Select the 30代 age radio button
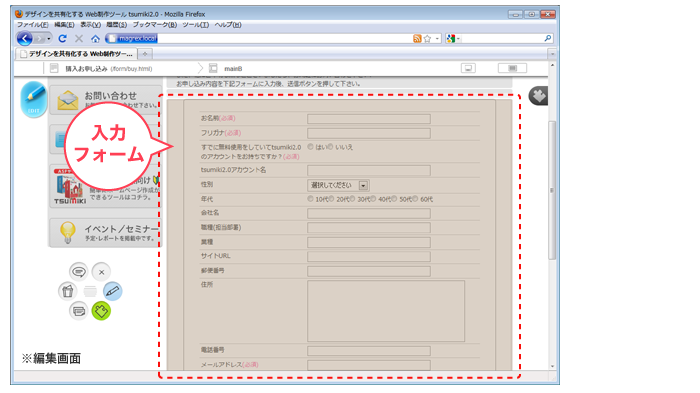 (x=352, y=199)
